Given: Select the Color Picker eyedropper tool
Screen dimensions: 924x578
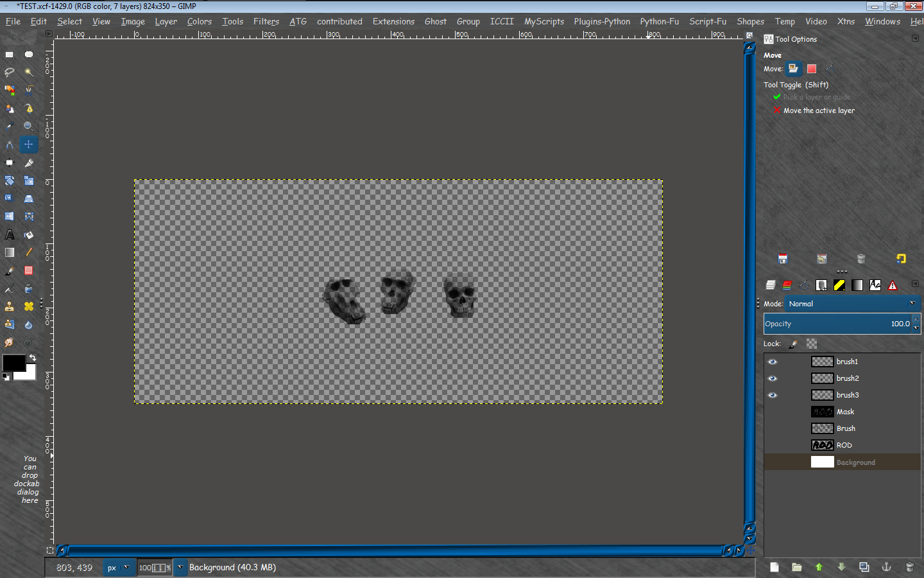Looking at the screenshot, I should pos(10,126).
